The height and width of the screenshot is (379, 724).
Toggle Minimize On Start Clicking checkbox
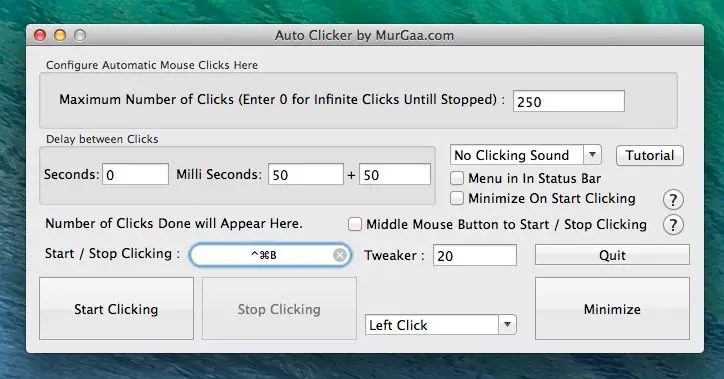pyautogui.click(x=457, y=198)
